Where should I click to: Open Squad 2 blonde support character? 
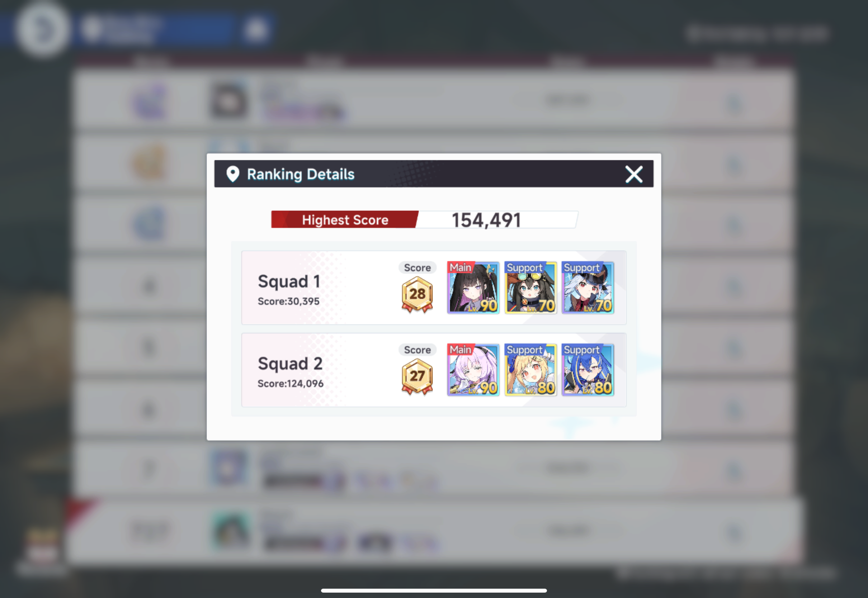click(x=530, y=370)
